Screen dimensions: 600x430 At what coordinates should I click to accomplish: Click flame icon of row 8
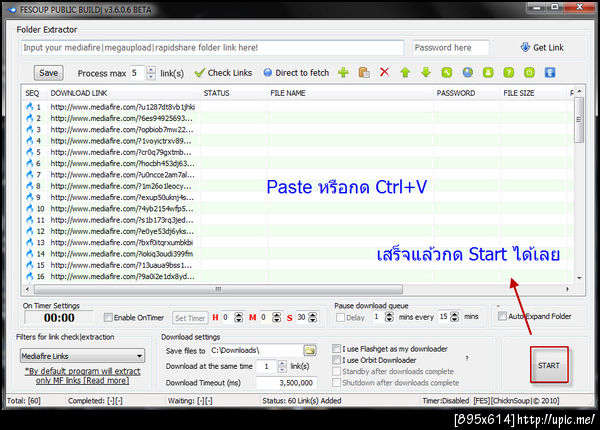29,186
